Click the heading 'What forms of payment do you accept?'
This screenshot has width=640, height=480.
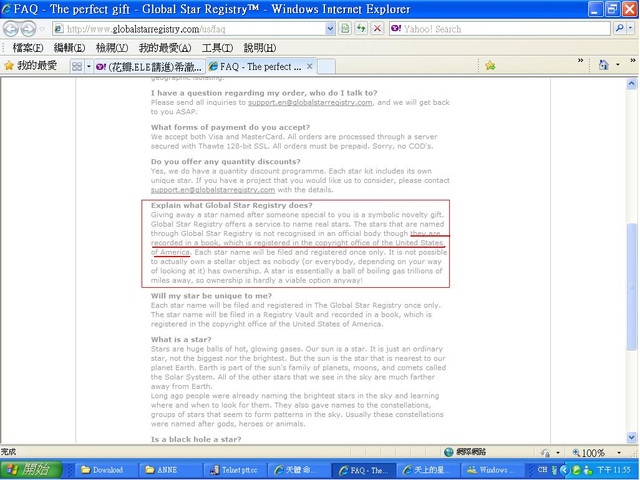point(230,127)
